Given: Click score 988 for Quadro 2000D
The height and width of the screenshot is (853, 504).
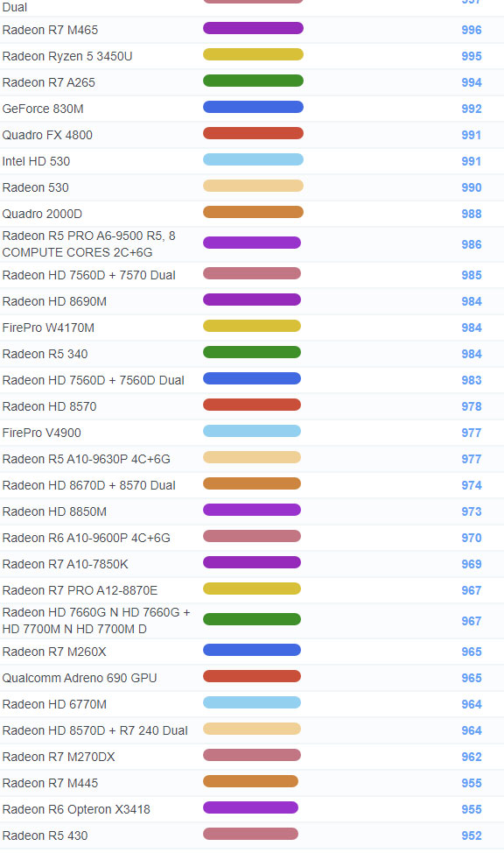Looking at the screenshot, I should click(472, 214).
